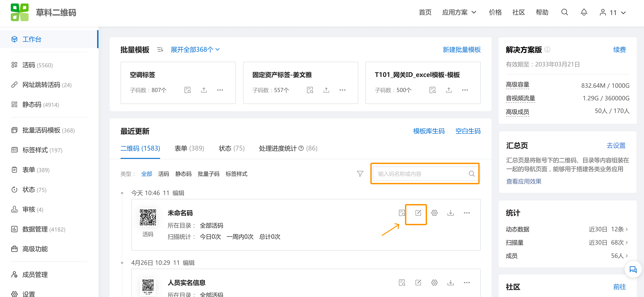This screenshot has width=644, height=297.
Task: Click upload icon on 空调标签 card
Action: [204, 90]
